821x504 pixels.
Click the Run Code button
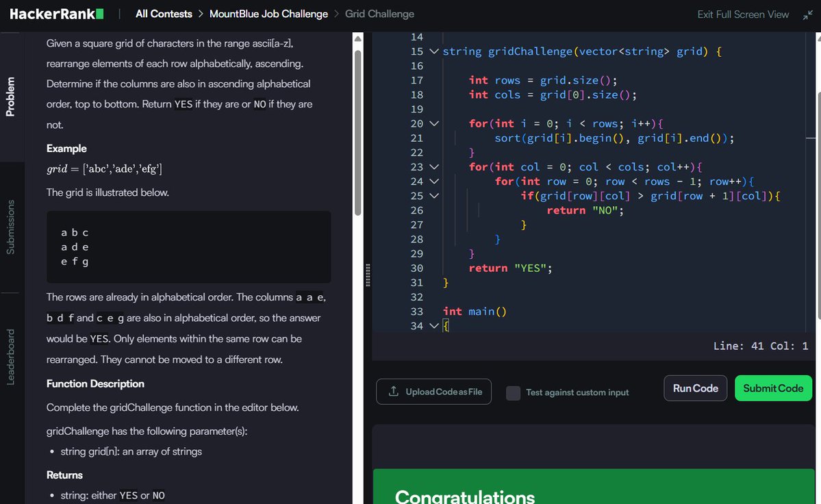[x=695, y=388]
